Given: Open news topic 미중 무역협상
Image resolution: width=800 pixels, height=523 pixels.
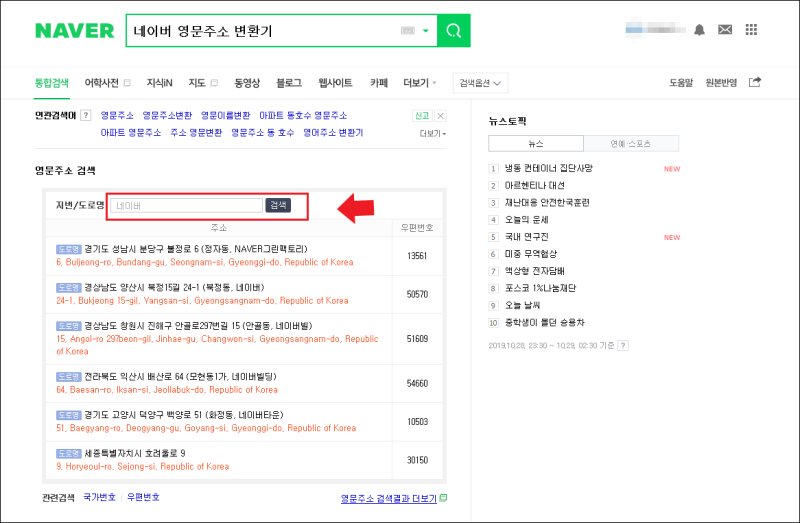Looking at the screenshot, I should click(531, 254).
